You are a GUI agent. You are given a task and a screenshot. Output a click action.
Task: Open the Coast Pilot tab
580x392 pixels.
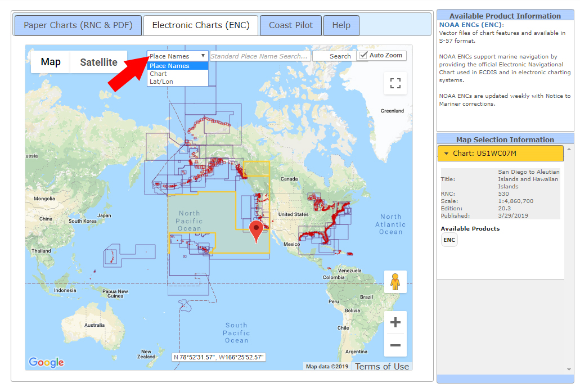[x=291, y=25]
